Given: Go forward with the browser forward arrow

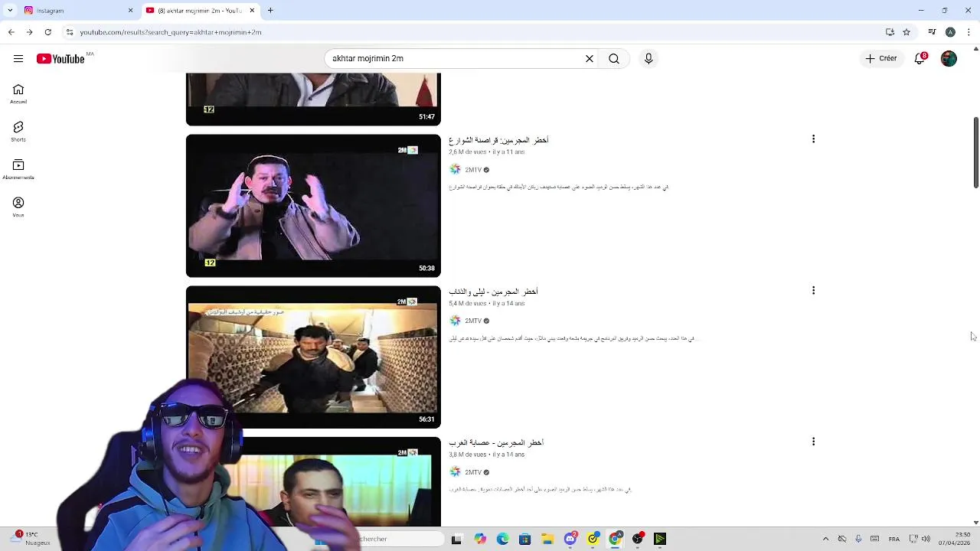Looking at the screenshot, I should pyautogui.click(x=29, y=32).
